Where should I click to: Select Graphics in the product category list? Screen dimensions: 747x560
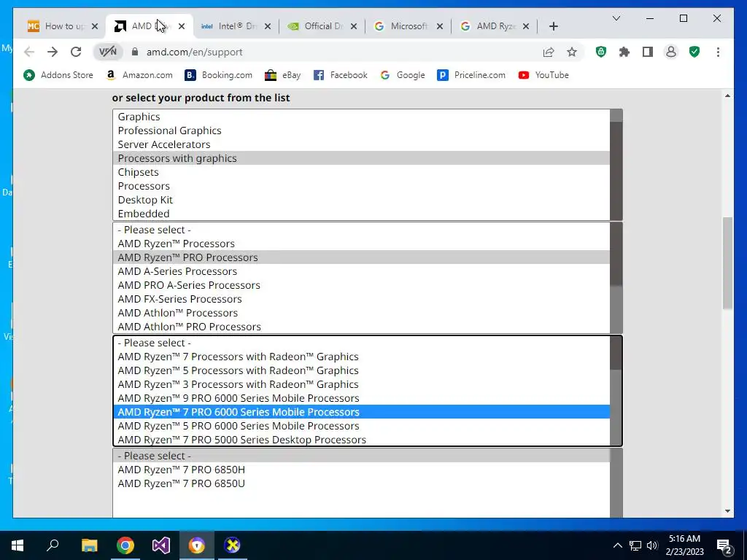(x=361, y=117)
